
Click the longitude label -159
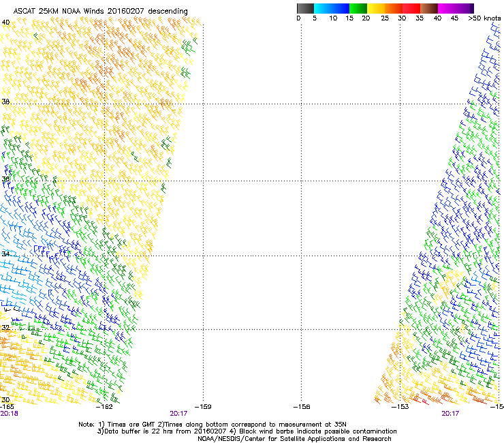(203, 407)
